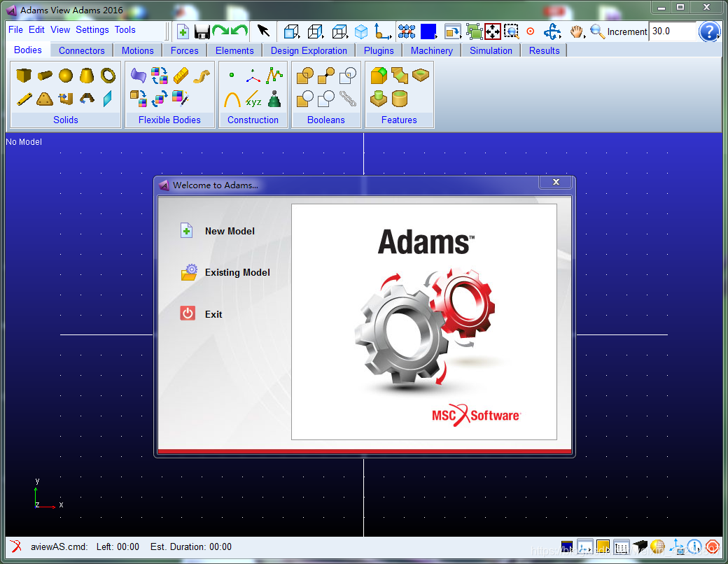Click the view fit arrows icon
This screenshot has height=564, width=728.
click(493, 31)
